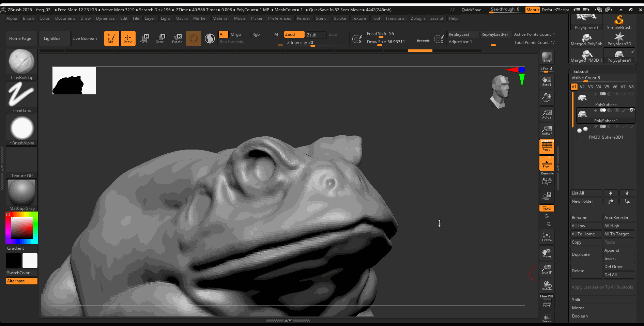The image size is (644, 326).
Task: Click the Duplicate subtool button
Action: 586,254
